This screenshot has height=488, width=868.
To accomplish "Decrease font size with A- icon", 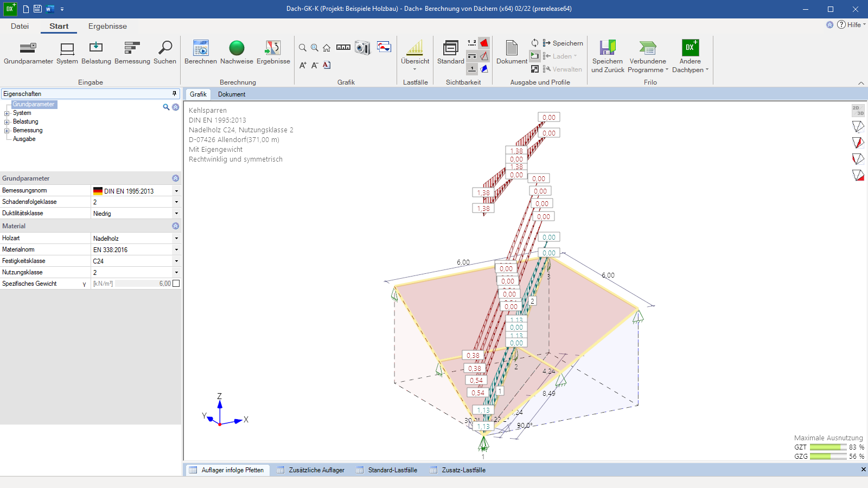I will (x=315, y=65).
